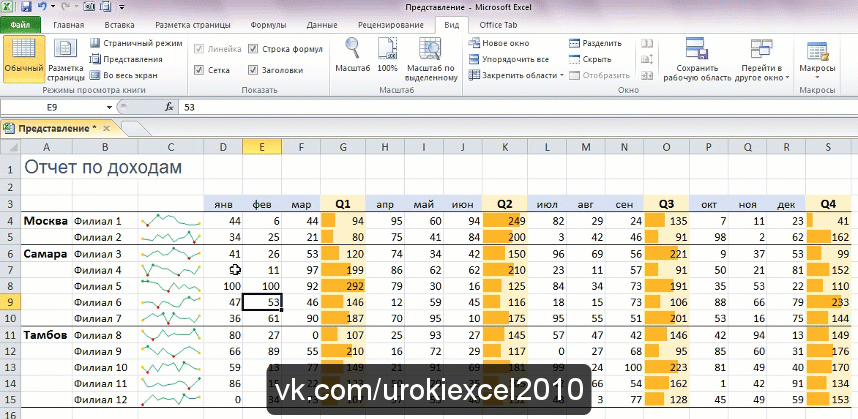
Task: Close the Представление document tab
Action: click(107, 128)
